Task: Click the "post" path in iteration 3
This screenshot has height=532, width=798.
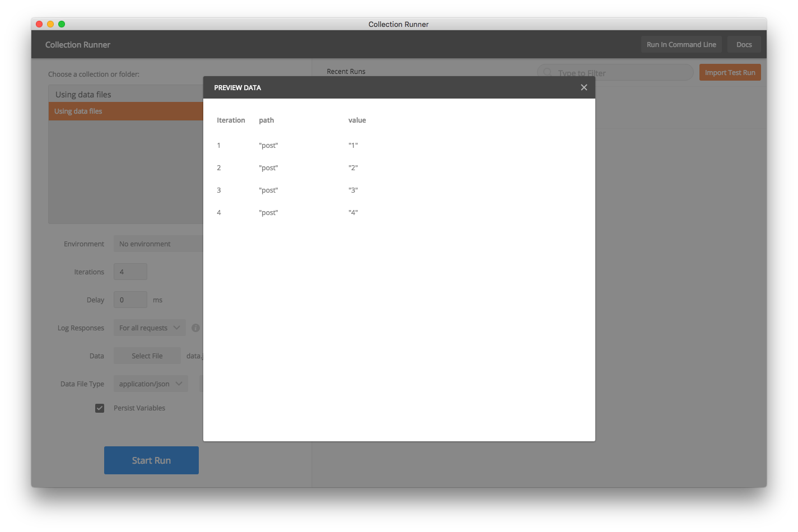Action: [268, 190]
